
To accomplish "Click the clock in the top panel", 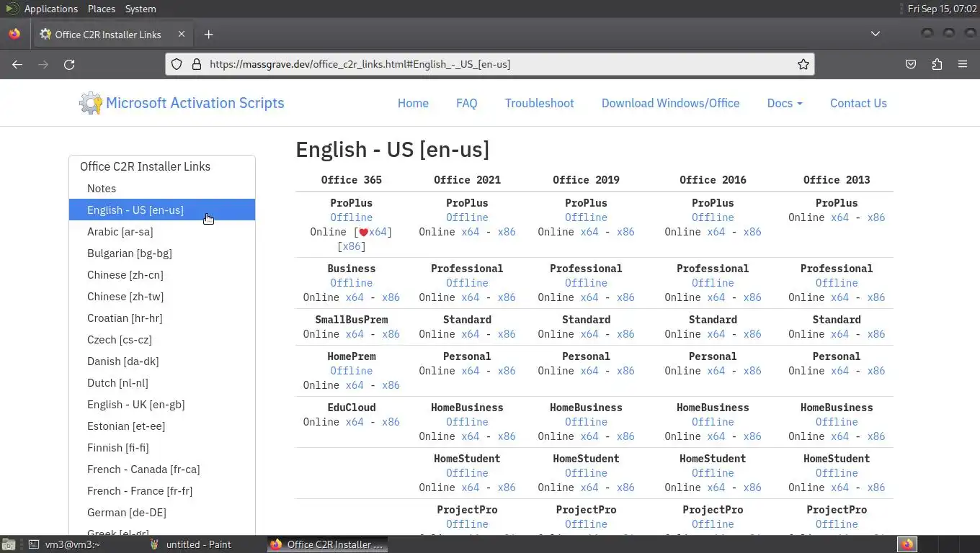I will [942, 9].
